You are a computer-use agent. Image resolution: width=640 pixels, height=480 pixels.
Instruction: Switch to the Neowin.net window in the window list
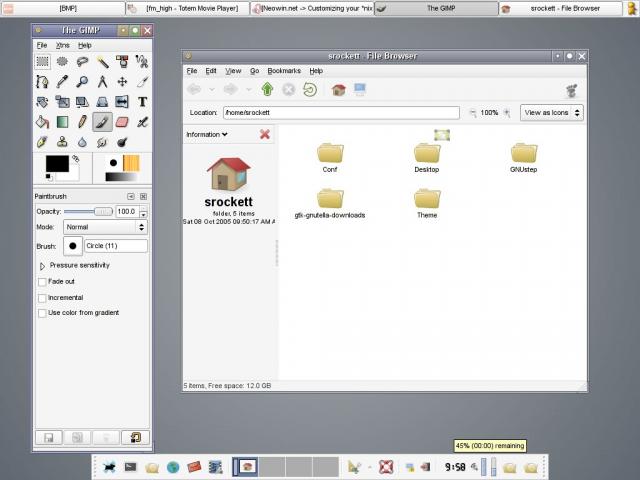click(312, 8)
